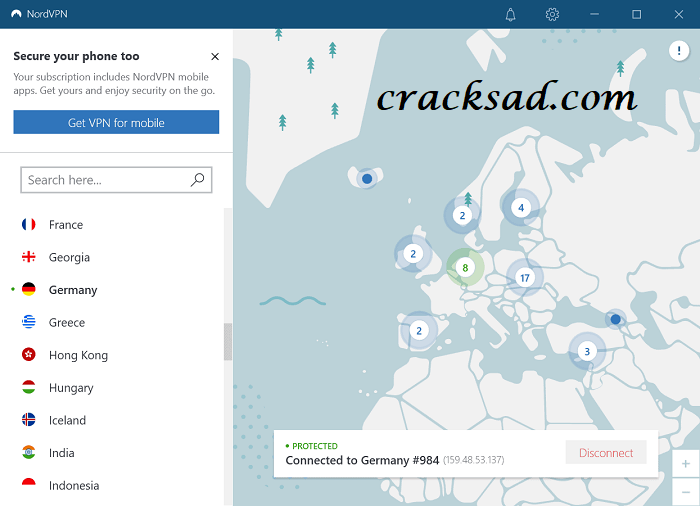The height and width of the screenshot is (506, 700).
Task: Maximize the NordVPN window
Action: coord(637,14)
